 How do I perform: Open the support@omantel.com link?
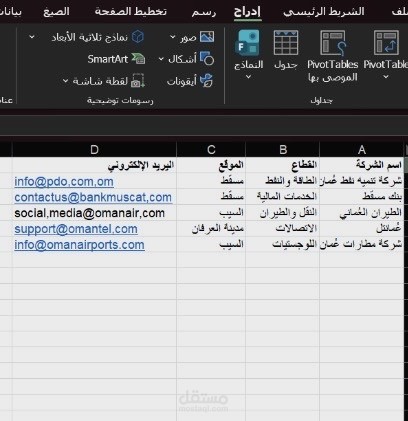click(76, 229)
